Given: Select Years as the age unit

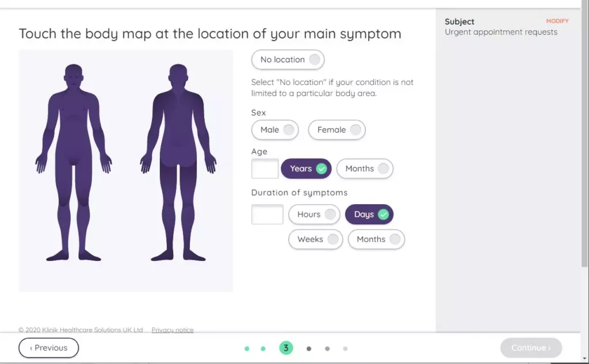Looking at the screenshot, I should pos(306,168).
